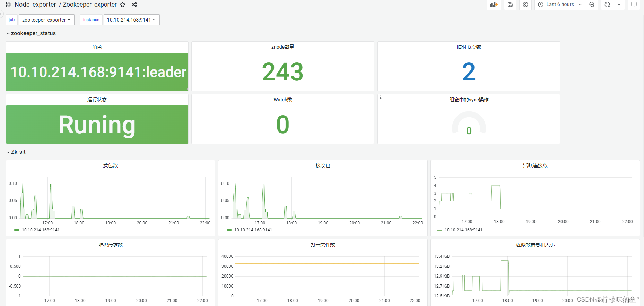Click the 243 znode count value
This screenshot has width=644, height=306.
(x=283, y=72)
